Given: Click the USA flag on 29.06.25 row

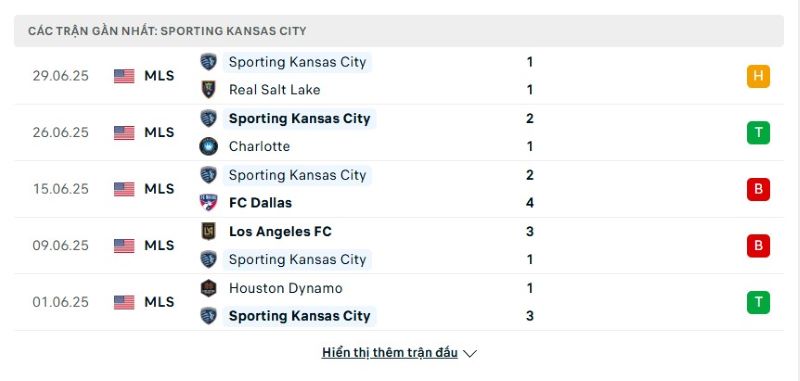Looking at the screenshot, I should 124,76.
